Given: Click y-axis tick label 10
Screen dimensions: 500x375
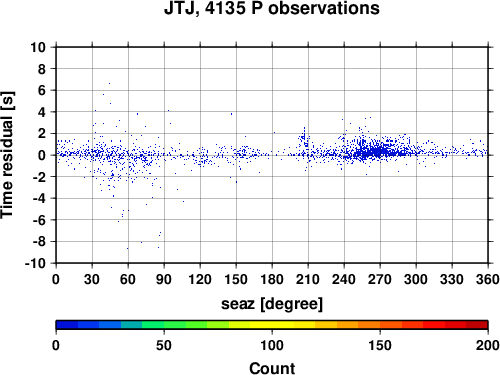Looking at the screenshot, I should click(38, 47).
